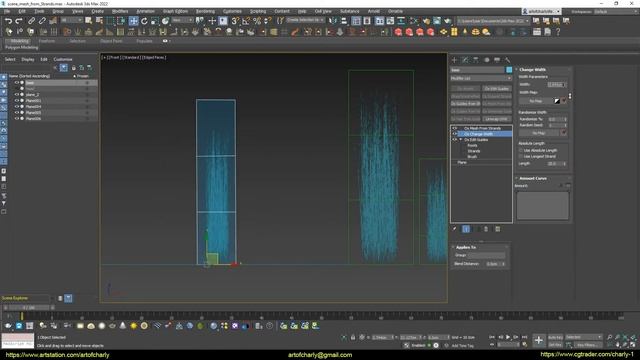
Task: Click the Undo arrow icon
Action: pos(8,21)
